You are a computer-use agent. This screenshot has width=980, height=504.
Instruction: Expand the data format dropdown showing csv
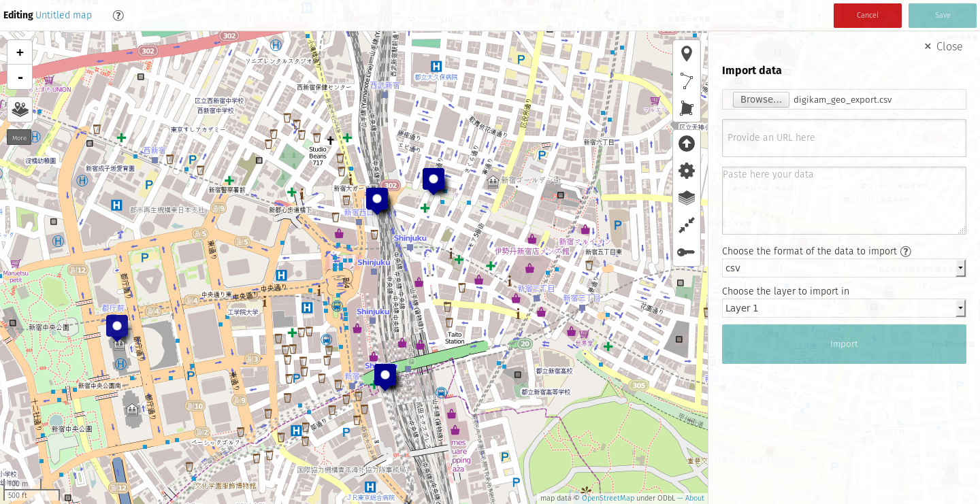pyautogui.click(x=843, y=268)
